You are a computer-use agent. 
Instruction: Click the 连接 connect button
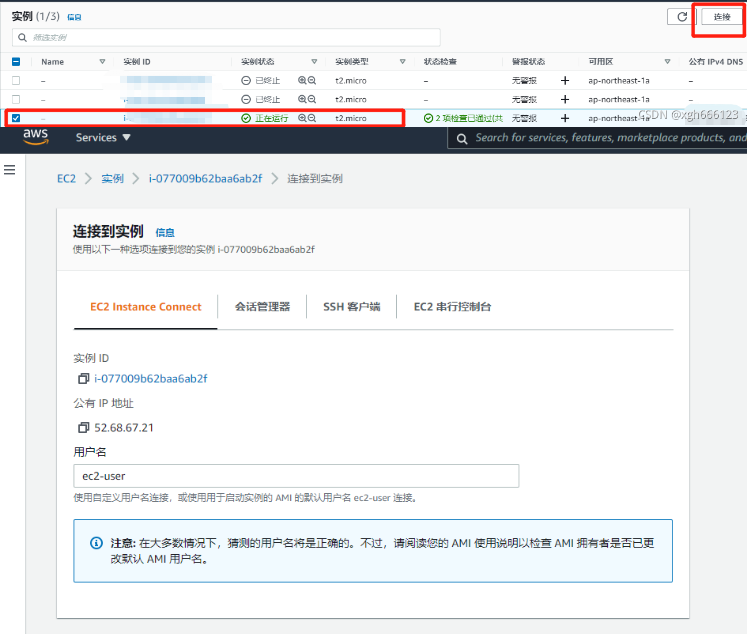pos(722,17)
